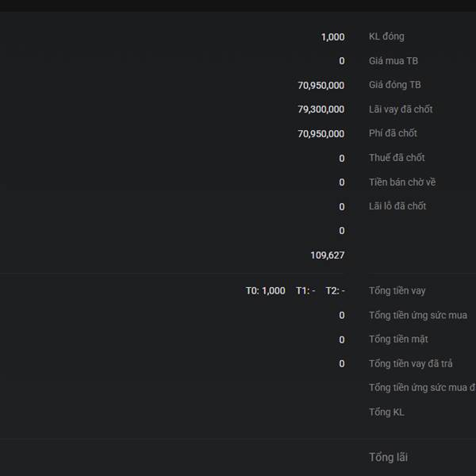Select the T1 quantity entry
Screen dimensions: 476x476
pos(305,291)
